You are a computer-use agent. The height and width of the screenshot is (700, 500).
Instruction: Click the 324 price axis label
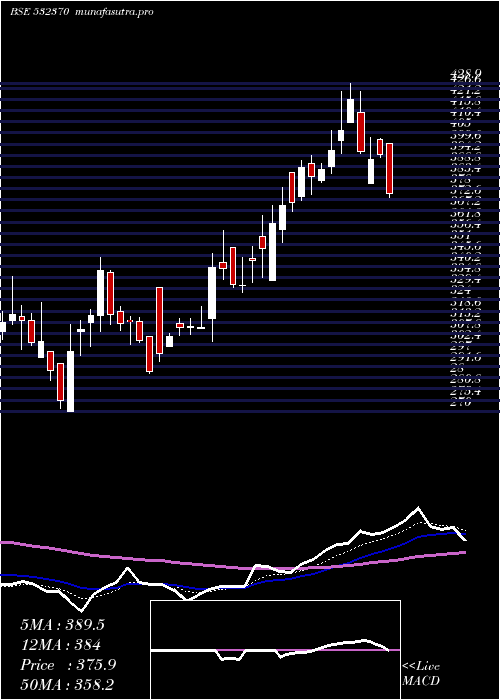pos(462,292)
